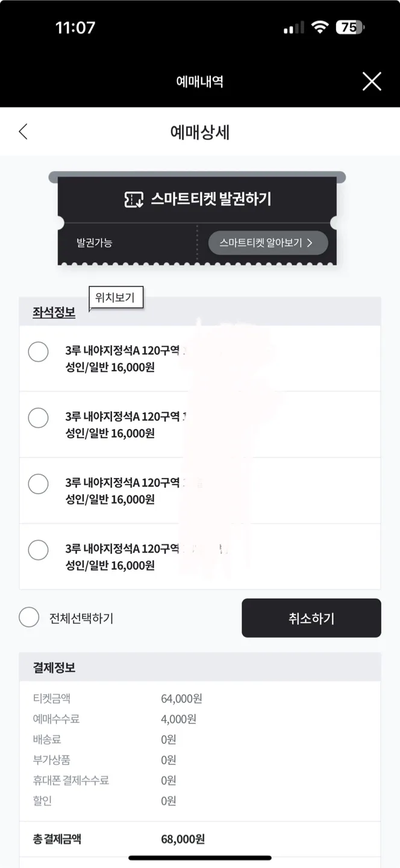Tap the 취소하기 button

point(311,618)
